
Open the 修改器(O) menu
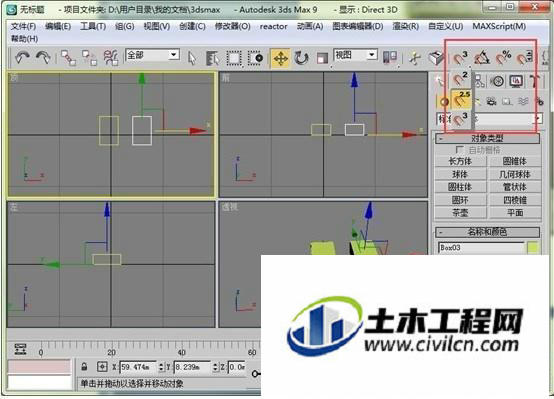(232, 27)
